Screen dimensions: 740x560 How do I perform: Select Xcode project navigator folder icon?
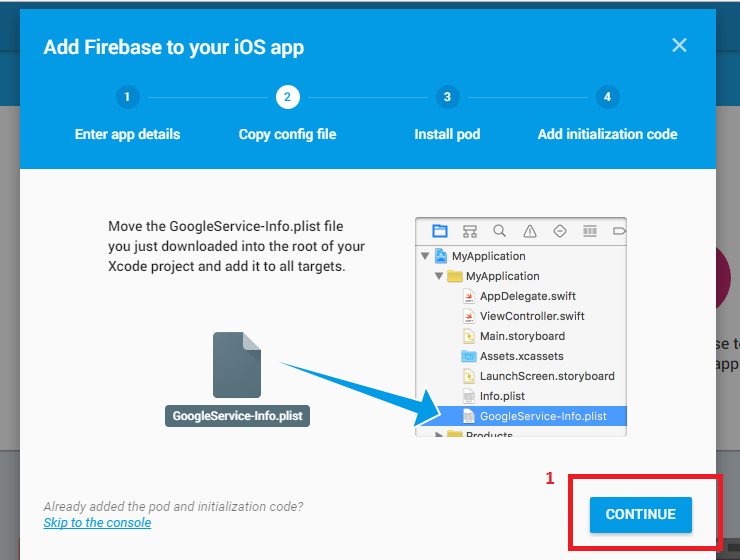[440, 231]
